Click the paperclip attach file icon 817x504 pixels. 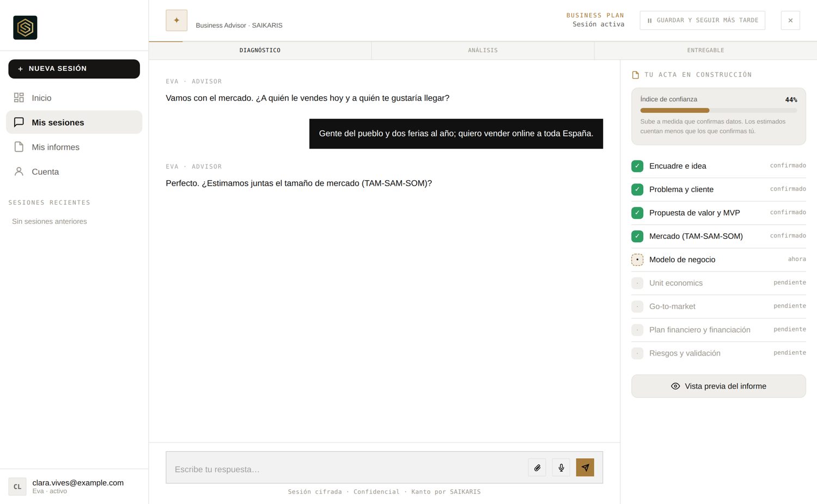[x=537, y=468]
